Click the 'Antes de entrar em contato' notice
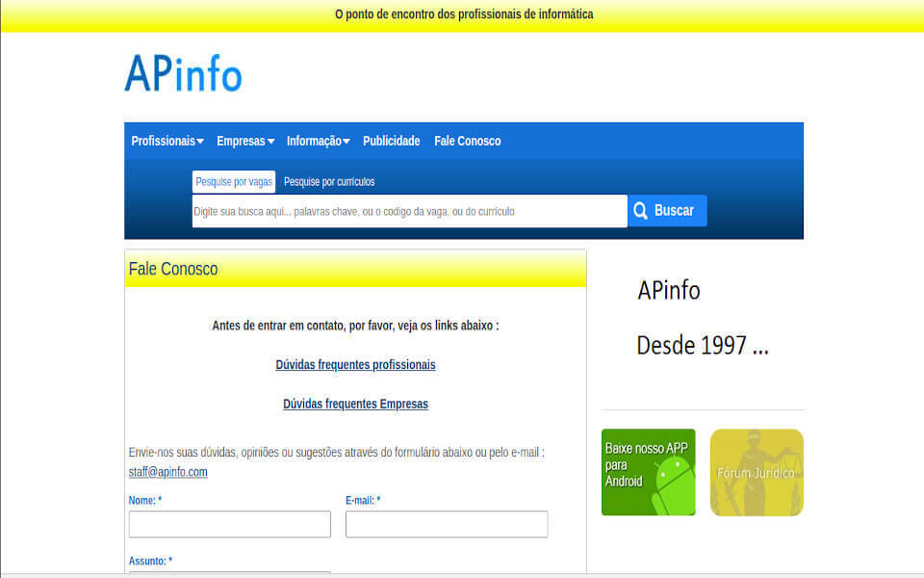924x578 pixels. 355,326
